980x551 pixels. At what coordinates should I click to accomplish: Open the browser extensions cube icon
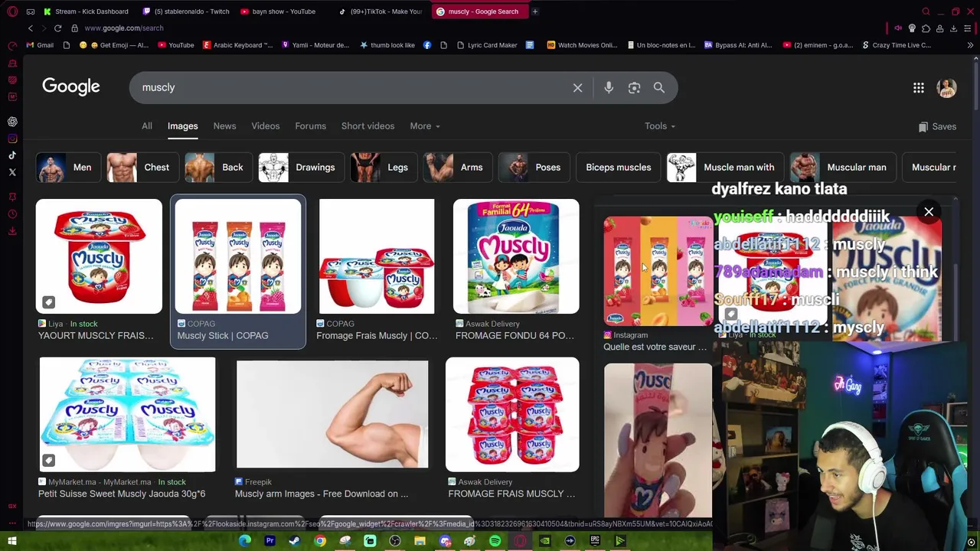tap(926, 28)
